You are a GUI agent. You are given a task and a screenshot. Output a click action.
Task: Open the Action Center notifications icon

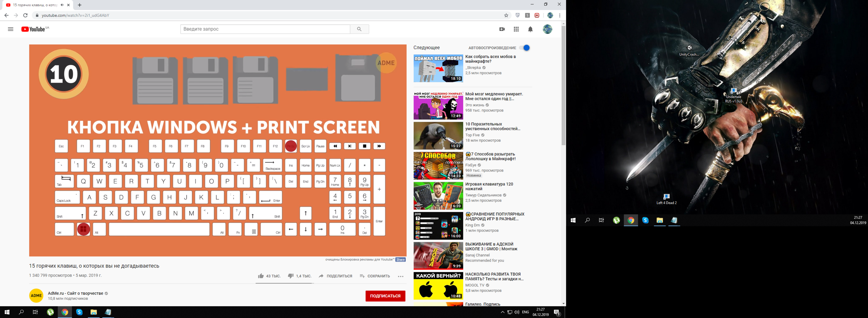click(x=557, y=313)
